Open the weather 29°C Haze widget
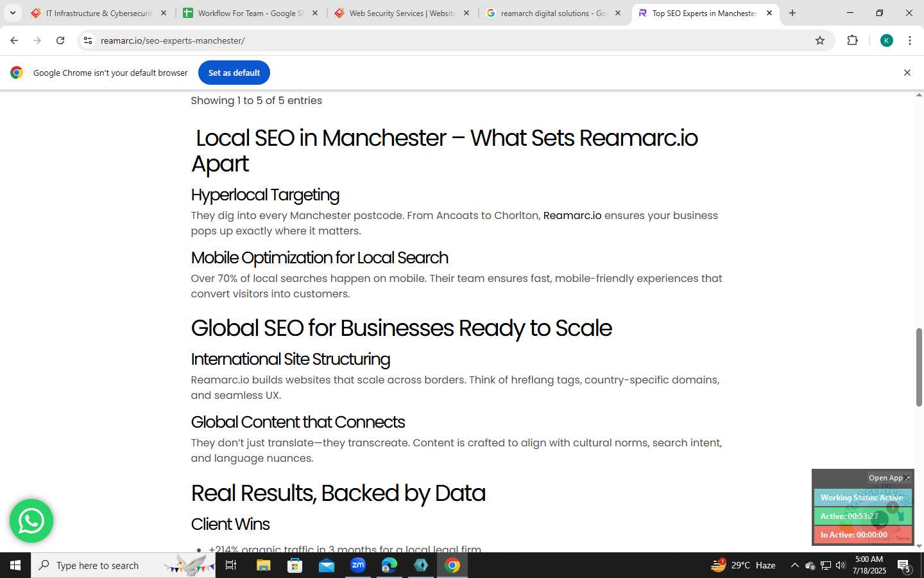Viewport: 924px width, 578px height. pyautogui.click(x=743, y=565)
